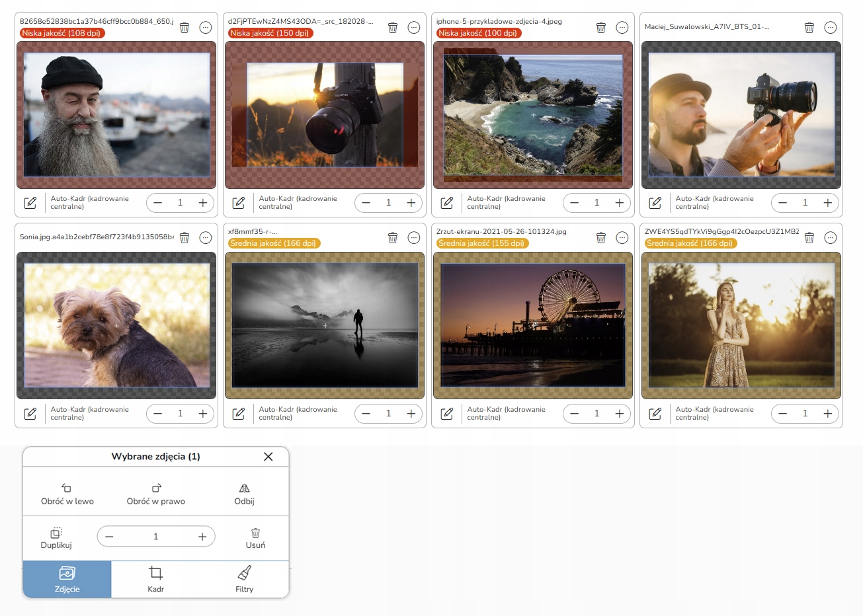Open the Filtry tab
This screenshot has width=863, height=616.
(245, 580)
